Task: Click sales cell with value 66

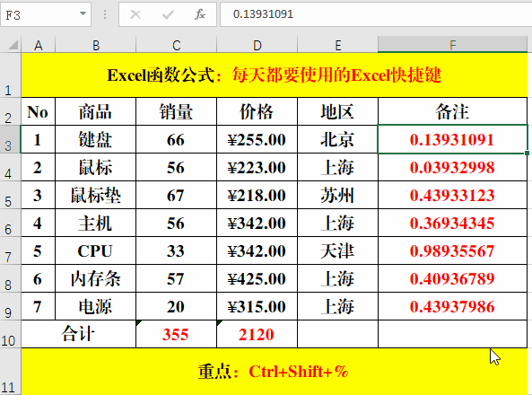Action: 176,139
